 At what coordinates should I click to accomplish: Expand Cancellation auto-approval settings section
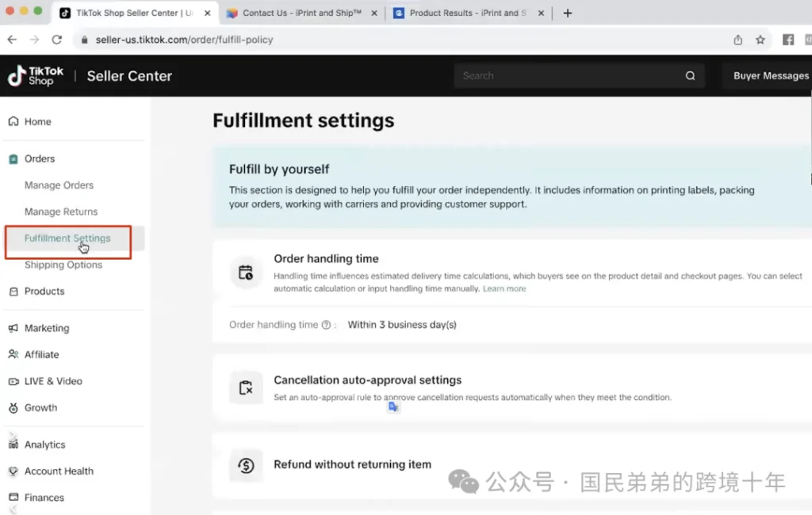(367, 380)
